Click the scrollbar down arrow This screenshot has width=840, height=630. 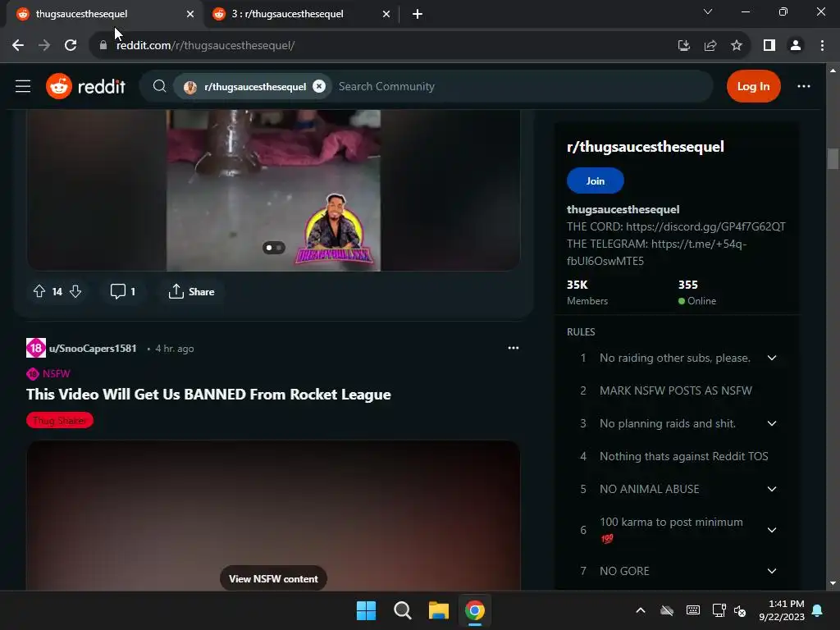833,583
